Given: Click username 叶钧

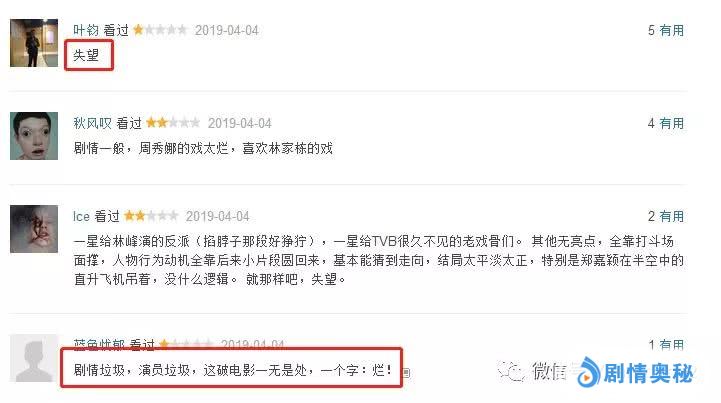Looking at the screenshot, I should click(86, 30).
